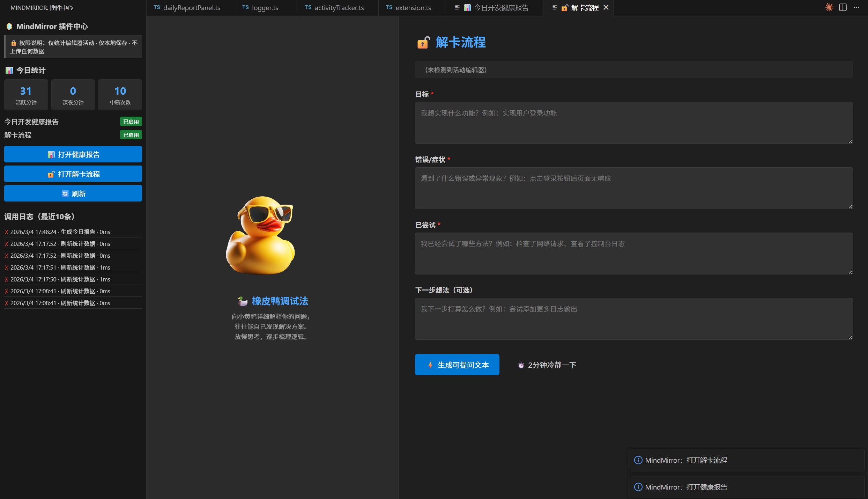Click the Claude spark icon in editor toolbar

[829, 7]
